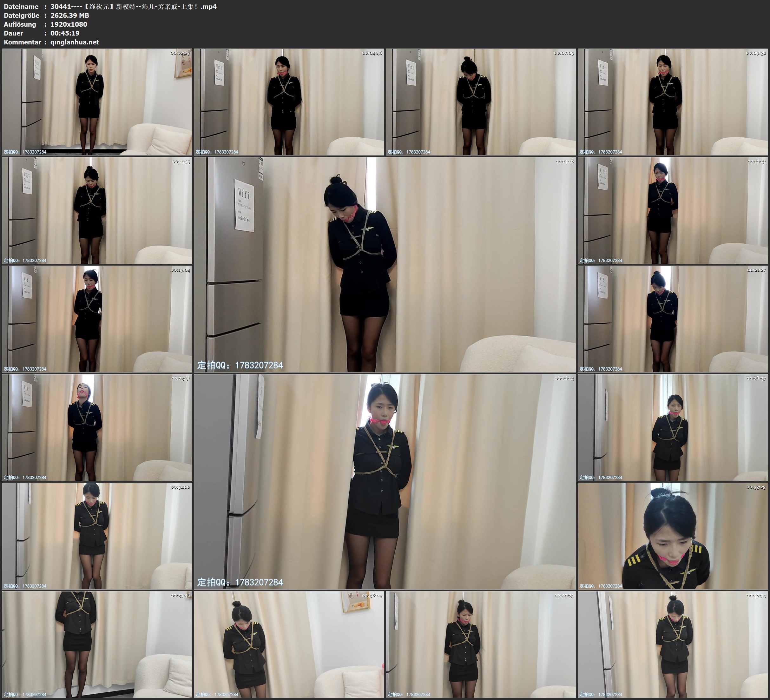Click the frame at 00:23:51

97,427
